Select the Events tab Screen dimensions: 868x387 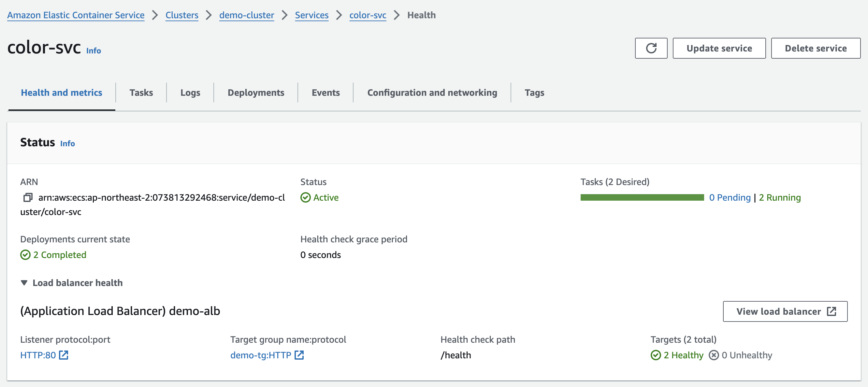(325, 92)
